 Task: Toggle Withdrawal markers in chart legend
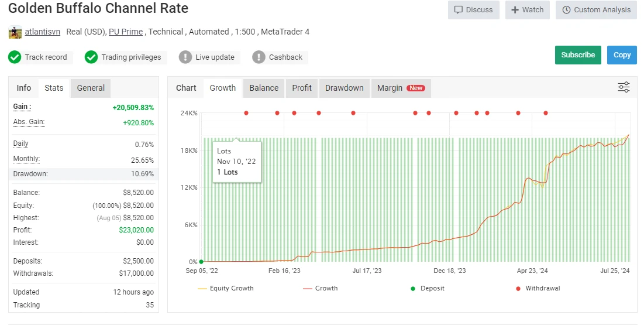point(538,288)
